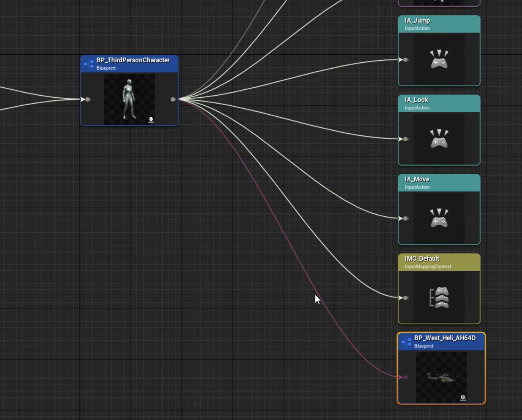
Task: Click the IMC_Default input pin
Action: click(x=406, y=298)
